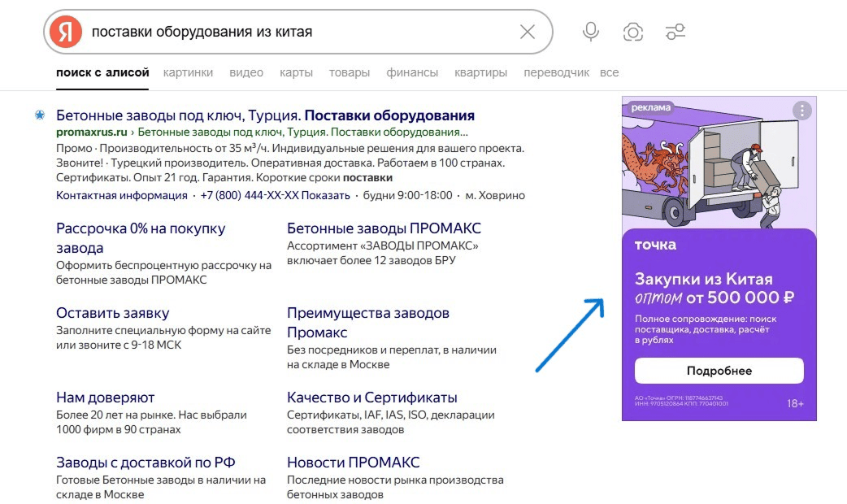
Task: Clear the search query with the X icon
Action: [x=527, y=31]
